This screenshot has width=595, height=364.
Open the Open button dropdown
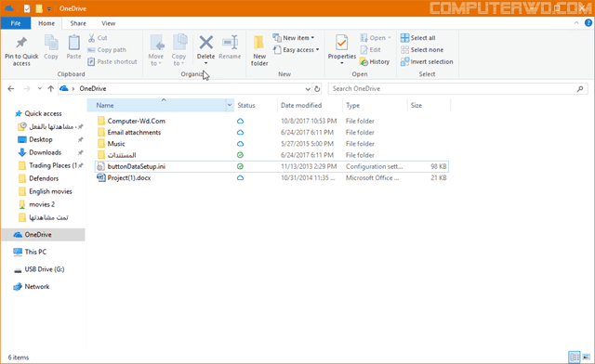pos(390,38)
